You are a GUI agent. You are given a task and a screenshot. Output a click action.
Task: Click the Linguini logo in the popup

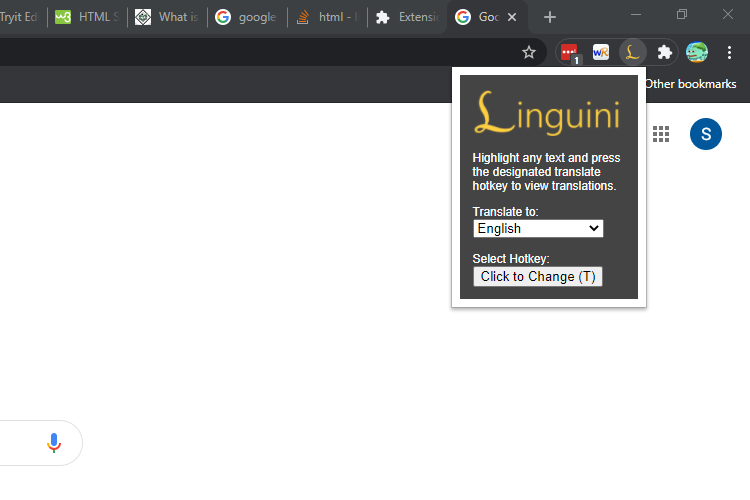(547, 113)
